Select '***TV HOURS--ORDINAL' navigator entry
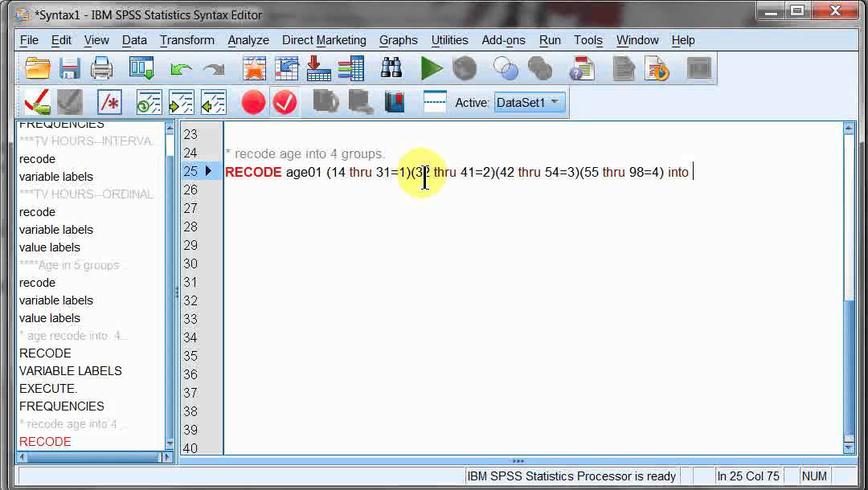This screenshot has width=868, height=490. (86, 194)
